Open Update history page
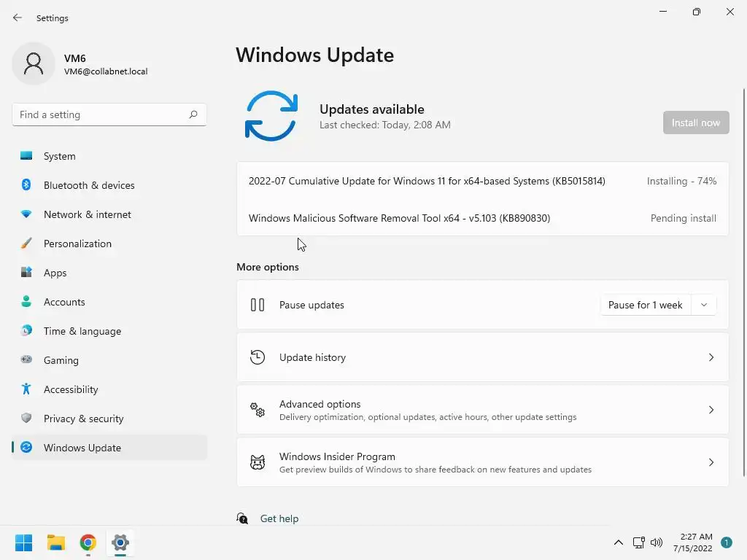This screenshot has height=560, width=747. click(x=483, y=357)
